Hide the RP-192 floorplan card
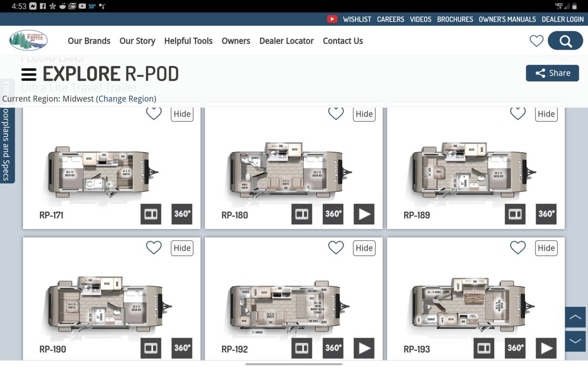 click(x=364, y=248)
